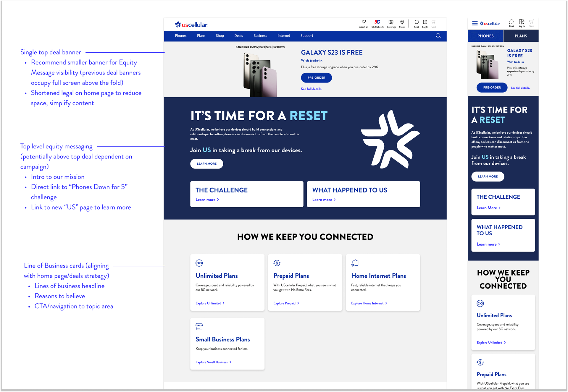The image size is (568, 392).
Task: Open the mobile hamburger menu
Action: click(x=475, y=23)
